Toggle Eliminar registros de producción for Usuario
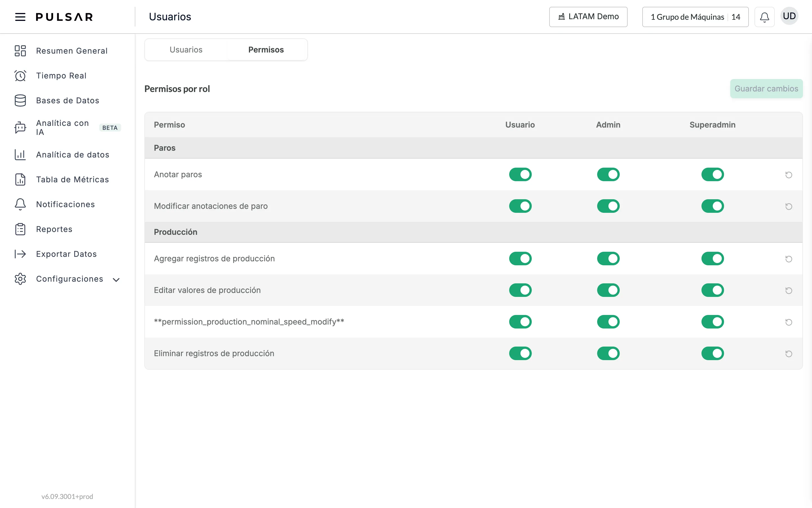This screenshot has height=508, width=812. click(x=520, y=353)
